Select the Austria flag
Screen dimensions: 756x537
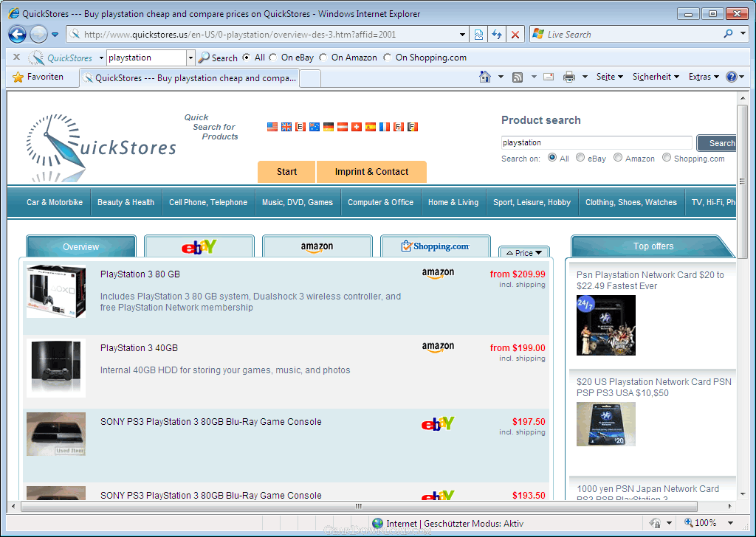[343, 127]
